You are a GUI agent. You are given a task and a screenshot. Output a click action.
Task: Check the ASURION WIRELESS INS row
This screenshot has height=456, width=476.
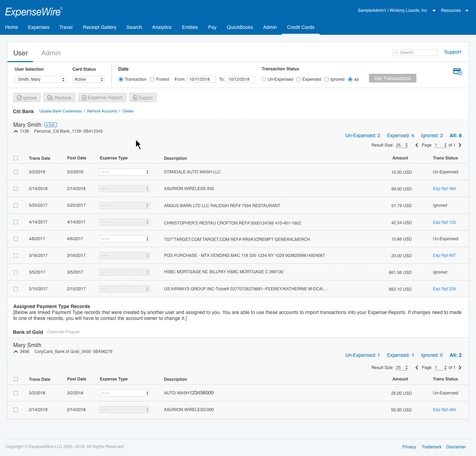tap(16, 189)
